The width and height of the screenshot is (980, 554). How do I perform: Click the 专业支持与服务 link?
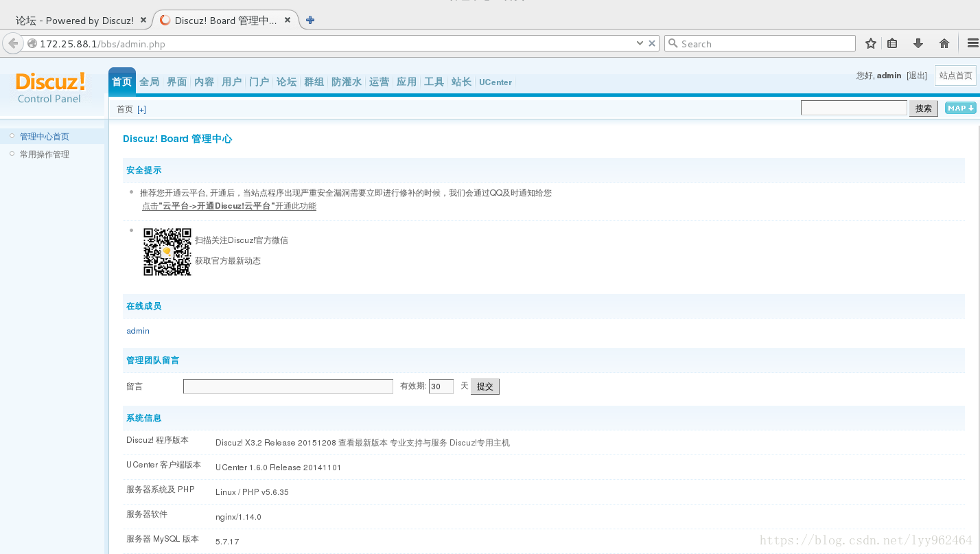coord(419,443)
